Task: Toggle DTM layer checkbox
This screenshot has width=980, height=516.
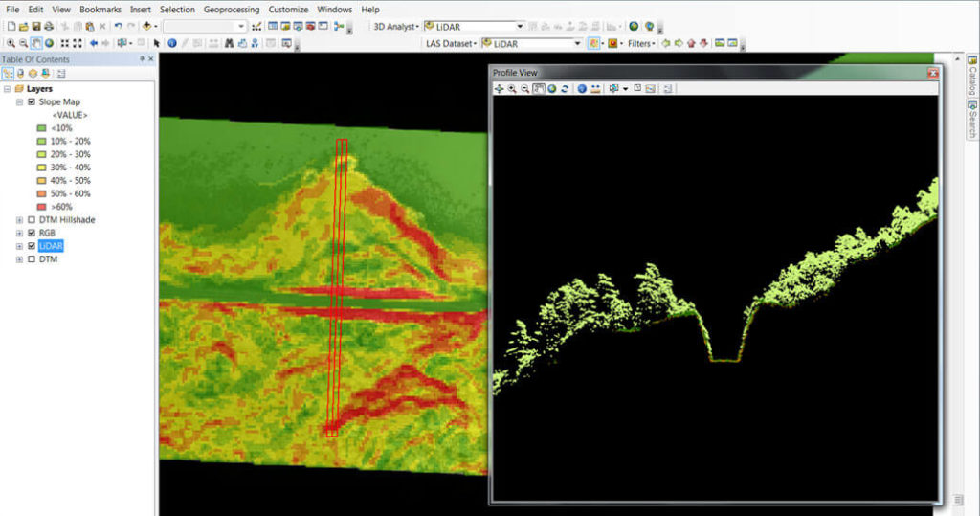Action: (x=32, y=258)
